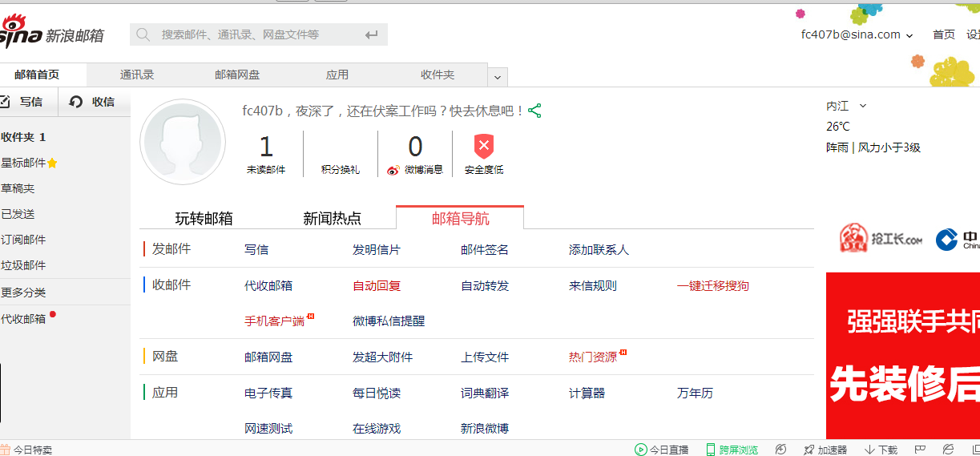Open the 手机客户端 link
This screenshot has width=980, height=456.
pos(275,321)
